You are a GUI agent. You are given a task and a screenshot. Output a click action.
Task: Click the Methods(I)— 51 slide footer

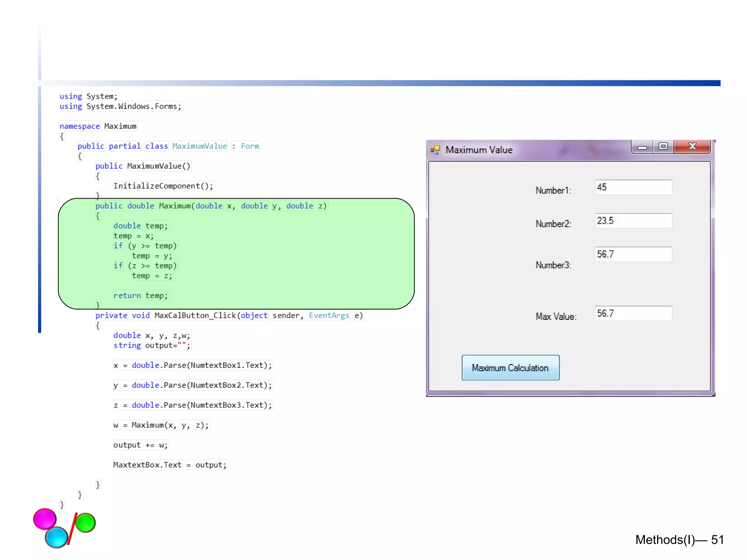679,540
